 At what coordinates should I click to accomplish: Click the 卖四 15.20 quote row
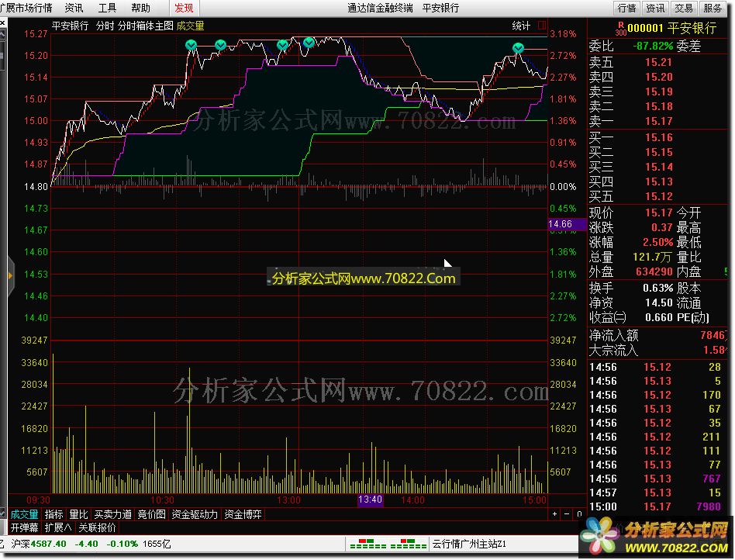(x=658, y=77)
